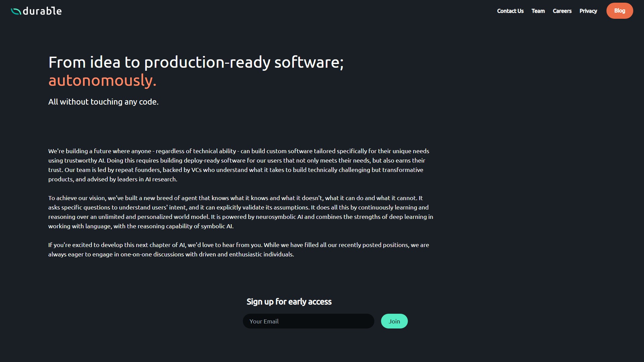Go to the Team page
Image resolution: width=644 pixels, height=362 pixels.
click(538, 11)
